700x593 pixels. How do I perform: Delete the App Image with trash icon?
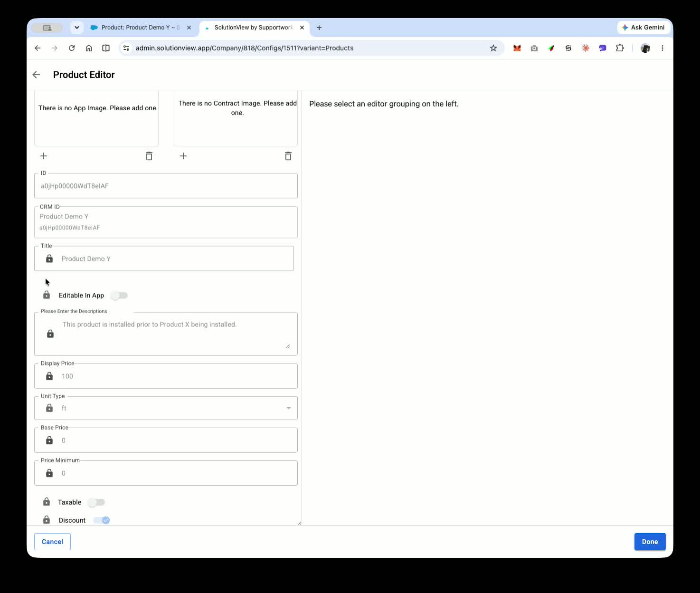tap(149, 156)
